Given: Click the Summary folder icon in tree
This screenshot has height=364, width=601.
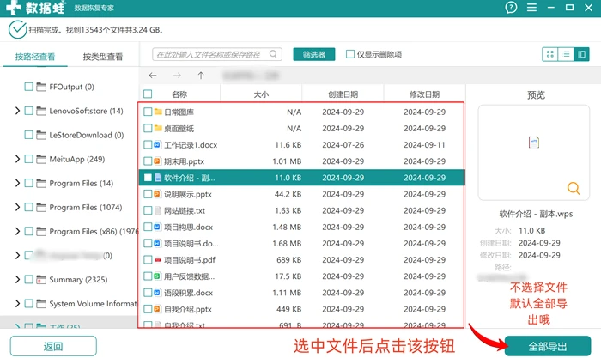Looking at the screenshot, I should [x=41, y=279].
